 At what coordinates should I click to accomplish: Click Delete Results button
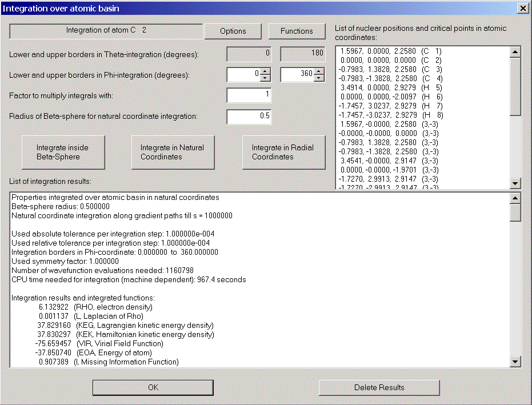tap(379, 387)
